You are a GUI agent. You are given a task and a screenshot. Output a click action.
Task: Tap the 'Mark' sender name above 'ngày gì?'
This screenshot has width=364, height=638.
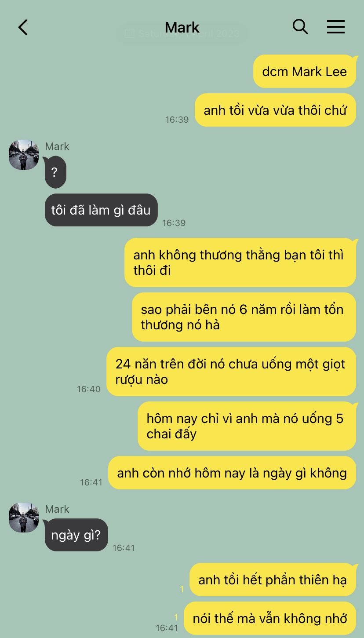pyautogui.click(x=57, y=509)
